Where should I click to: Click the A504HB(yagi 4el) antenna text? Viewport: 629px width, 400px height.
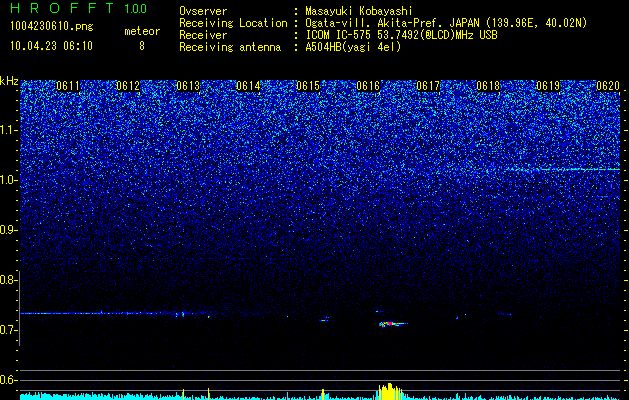353,47
